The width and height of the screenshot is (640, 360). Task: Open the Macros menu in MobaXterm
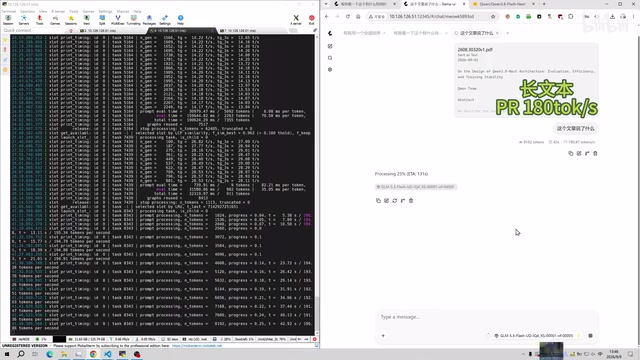click(123, 11)
